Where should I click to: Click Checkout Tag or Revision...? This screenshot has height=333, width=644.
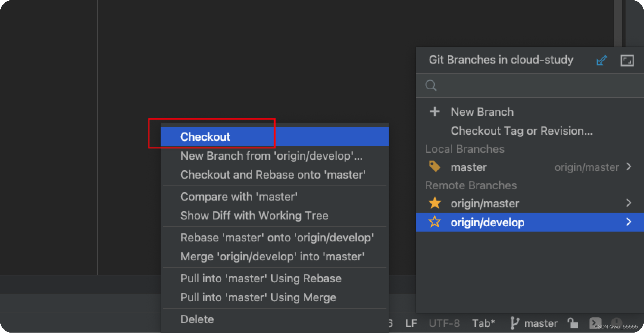point(521,131)
